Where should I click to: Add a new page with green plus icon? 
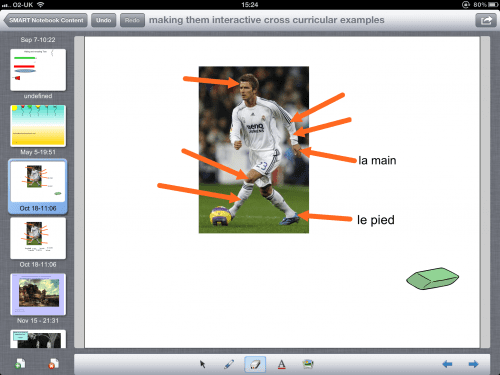[x=20, y=363]
